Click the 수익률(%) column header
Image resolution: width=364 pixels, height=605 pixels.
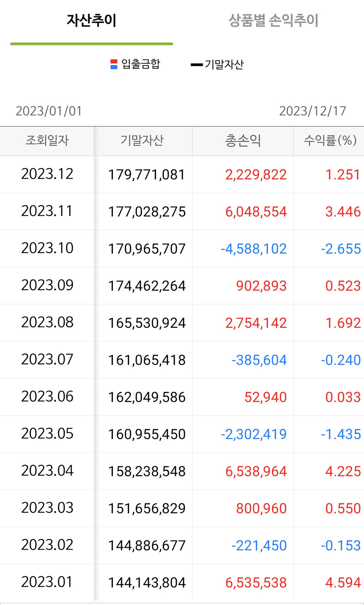tap(330, 140)
